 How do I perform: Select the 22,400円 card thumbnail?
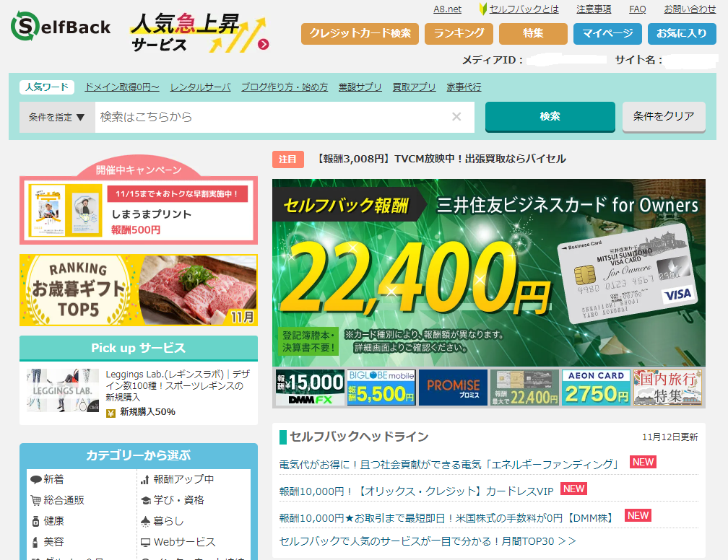524,388
